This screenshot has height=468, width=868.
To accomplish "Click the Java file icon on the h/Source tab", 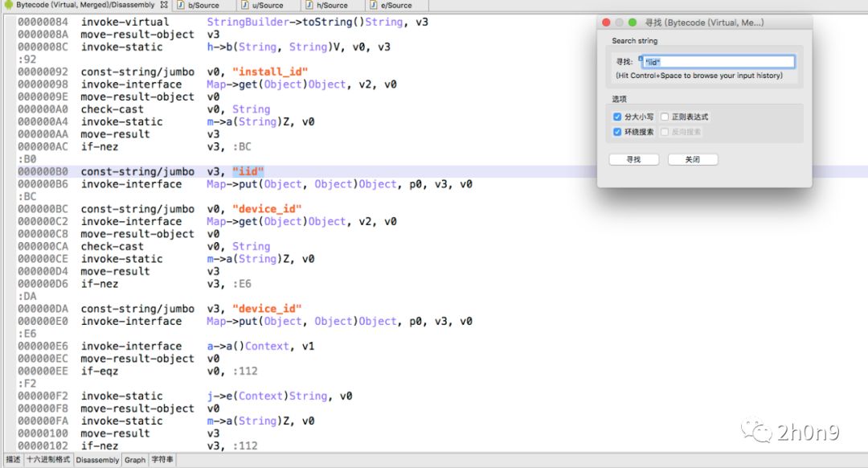I will click(309, 5).
